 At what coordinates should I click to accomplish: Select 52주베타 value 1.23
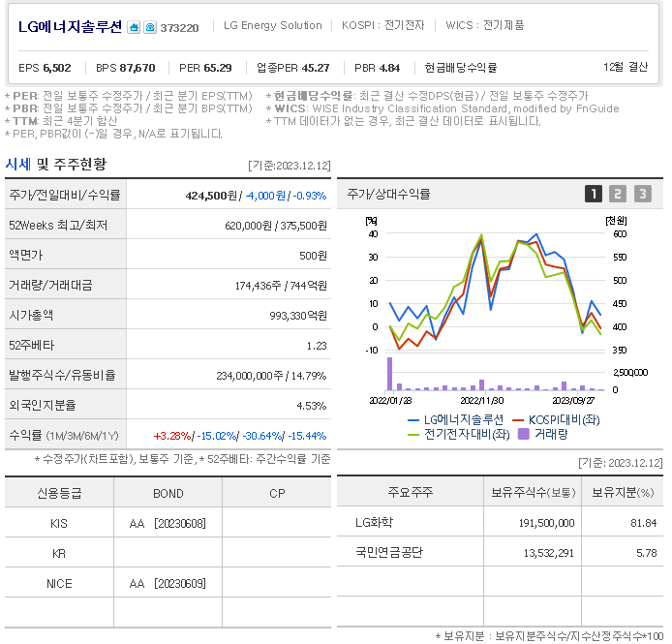(317, 346)
